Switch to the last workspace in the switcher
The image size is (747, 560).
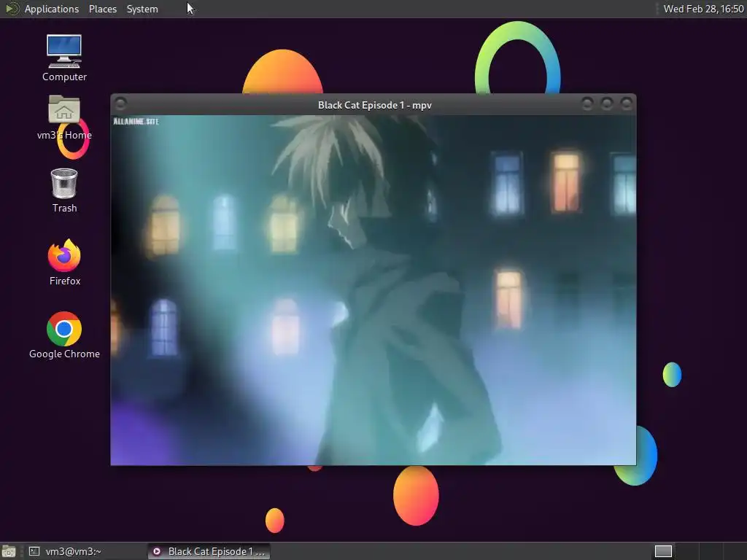coord(735,551)
